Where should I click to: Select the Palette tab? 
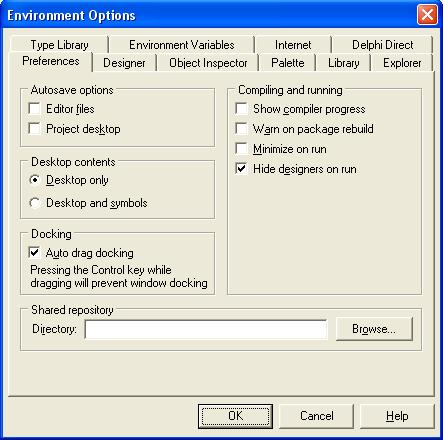(x=288, y=63)
